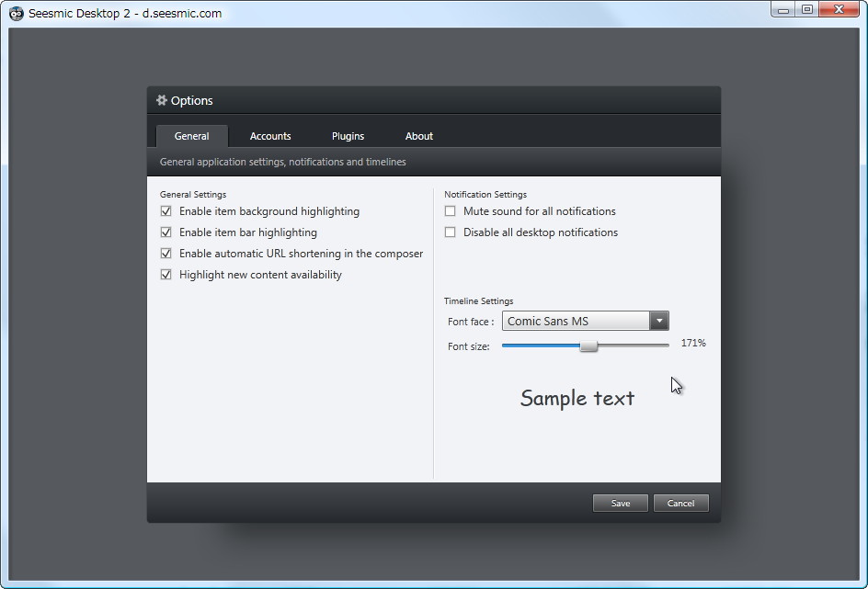
Task: Click the Font size slider thumb
Action: click(588, 346)
